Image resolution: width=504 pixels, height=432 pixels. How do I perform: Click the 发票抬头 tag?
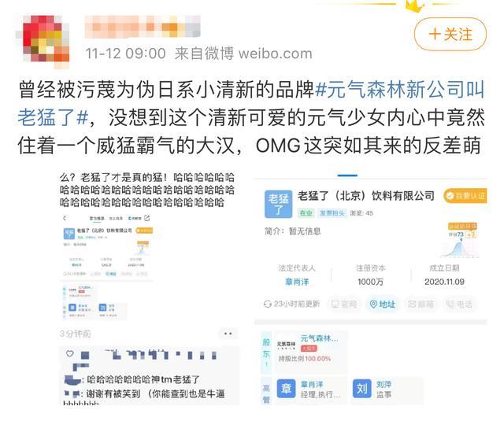pos(332,213)
